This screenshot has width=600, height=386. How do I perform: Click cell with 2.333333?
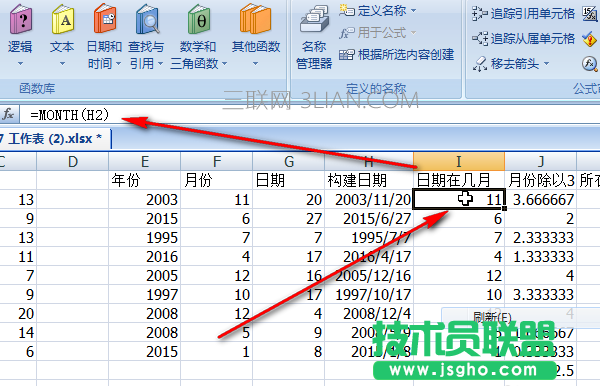(x=541, y=238)
